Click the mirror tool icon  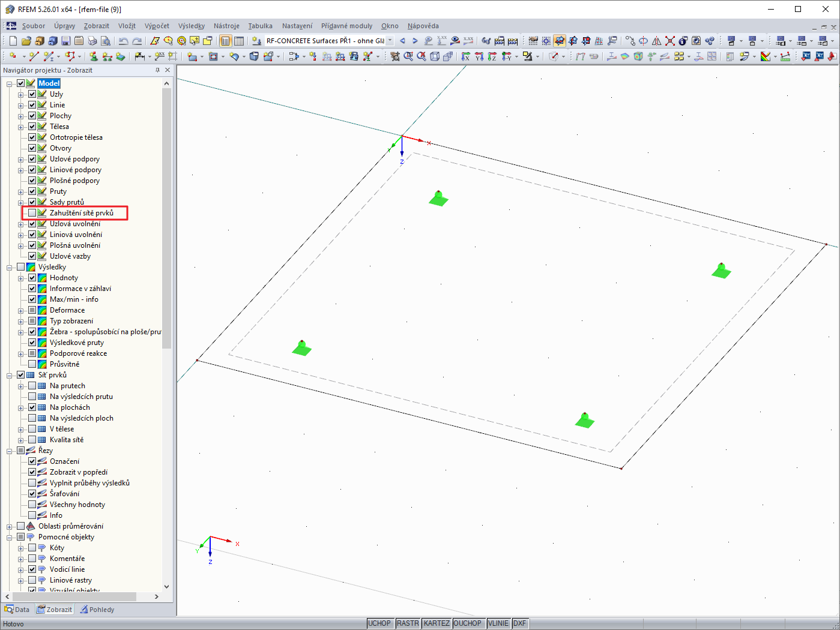click(x=657, y=41)
